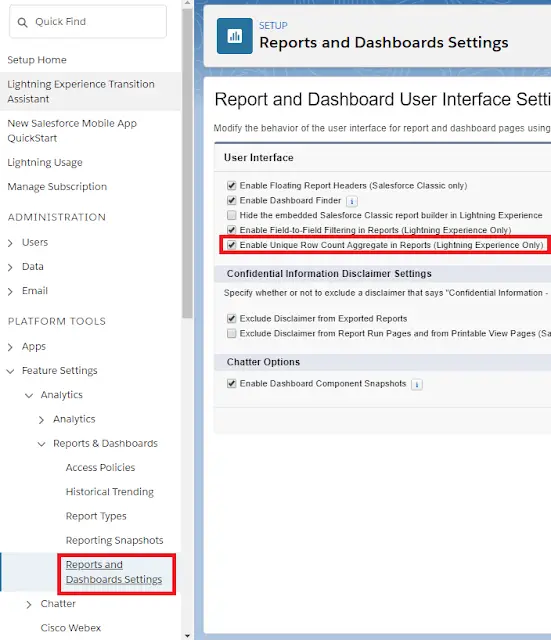Expand the Email section chevron
This screenshot has width=551, height=640.
click(10, 291)
